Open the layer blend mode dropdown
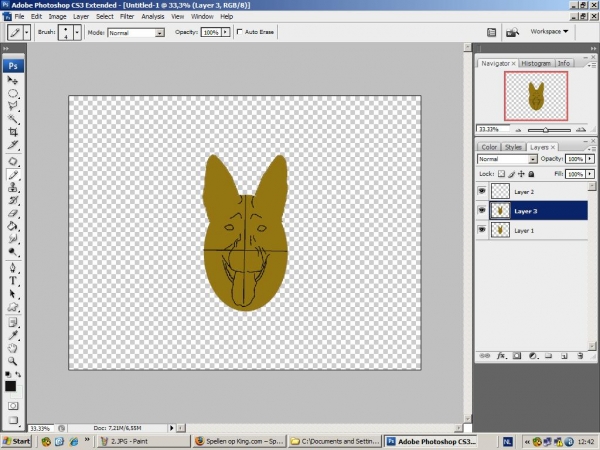 (533, 159)
